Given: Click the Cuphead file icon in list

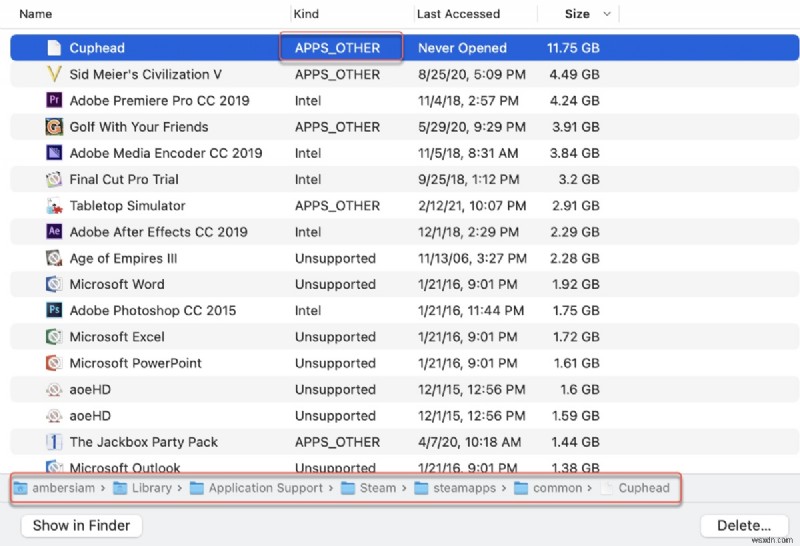Looking at the screenshot, I should tap(54, 48).
